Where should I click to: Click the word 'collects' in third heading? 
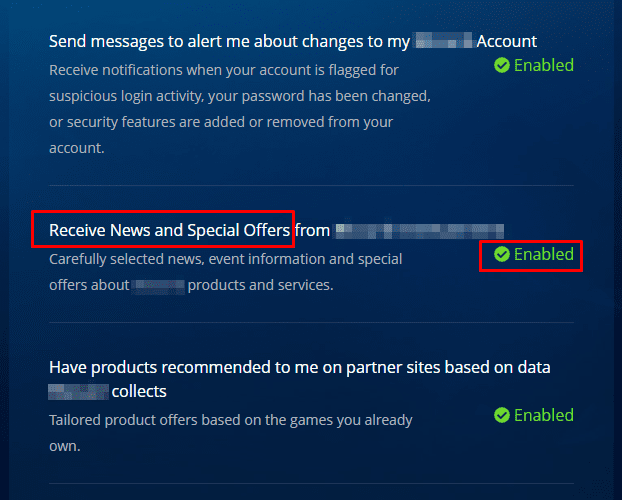(139, 392)
